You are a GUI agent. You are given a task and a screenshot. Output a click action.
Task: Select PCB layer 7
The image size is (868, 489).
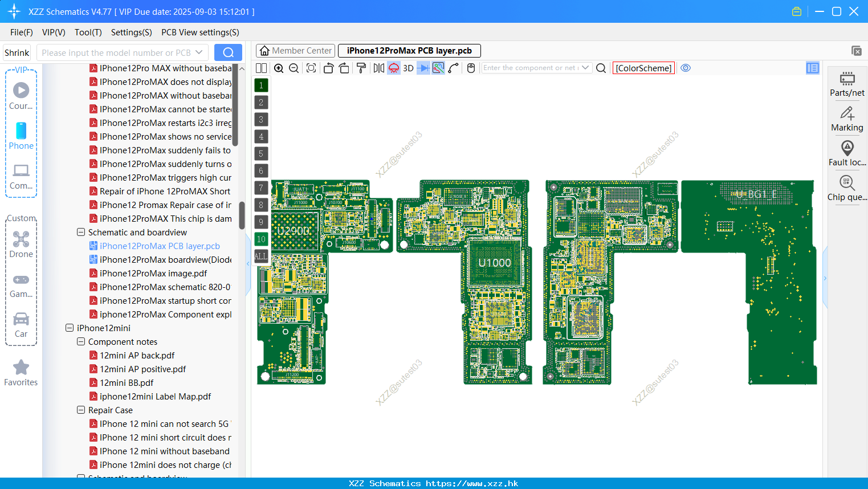click(261, 188)
